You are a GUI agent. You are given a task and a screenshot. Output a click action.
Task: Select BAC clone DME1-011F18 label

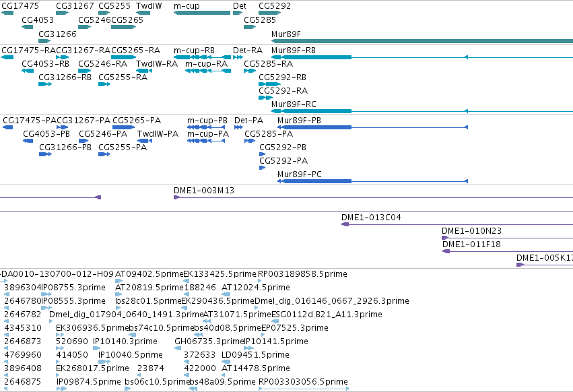(471, 244)
